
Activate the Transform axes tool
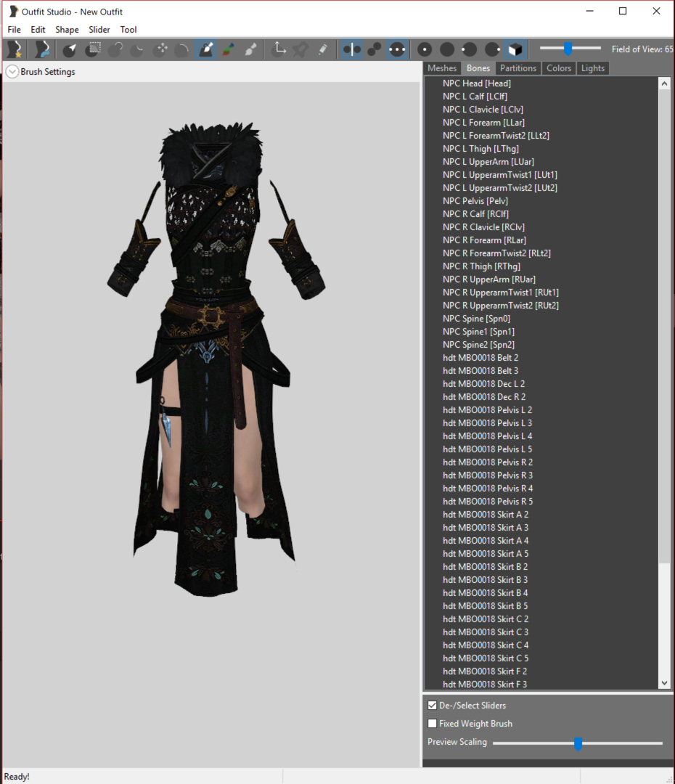point(279,49)
